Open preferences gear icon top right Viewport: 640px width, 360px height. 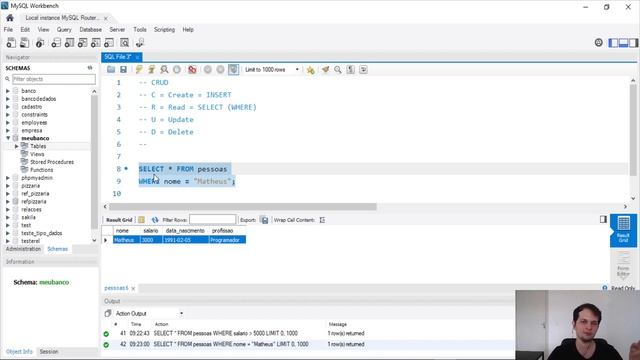click(x=598, y=42)
